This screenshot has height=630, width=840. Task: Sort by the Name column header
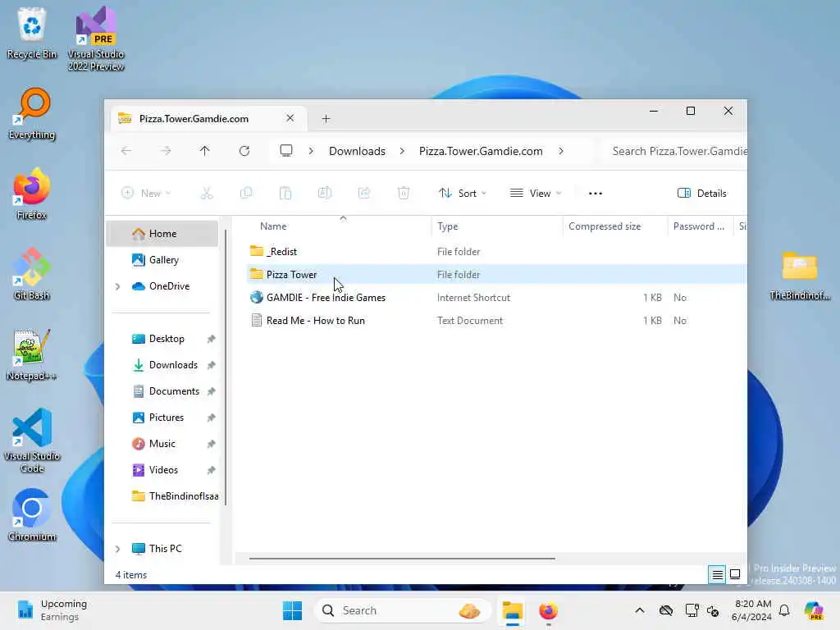pyautogui.click(x=339, y=226)
